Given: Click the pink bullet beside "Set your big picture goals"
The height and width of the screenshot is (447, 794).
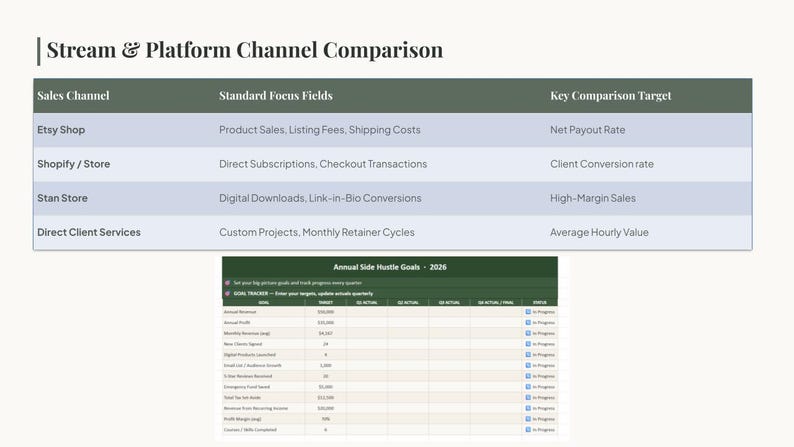Looking at the screenshot, I should [x=227, y=283].
